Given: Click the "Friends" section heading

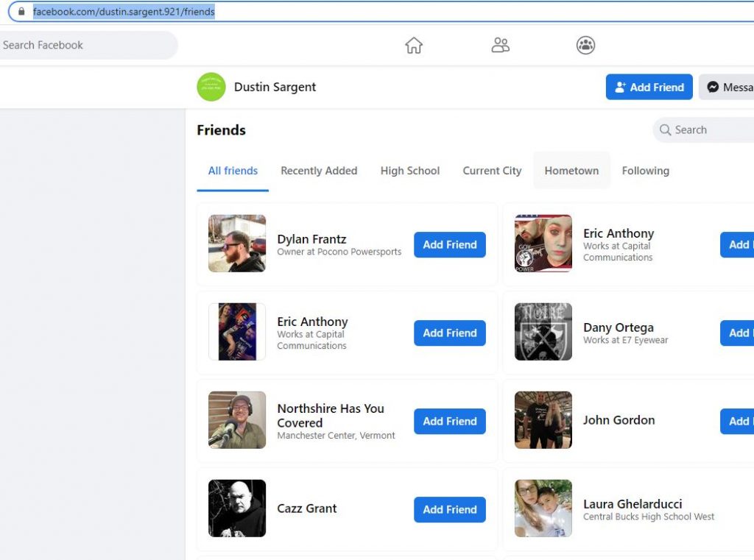Looking at the screenshot, I should click(x=221, y=130).
